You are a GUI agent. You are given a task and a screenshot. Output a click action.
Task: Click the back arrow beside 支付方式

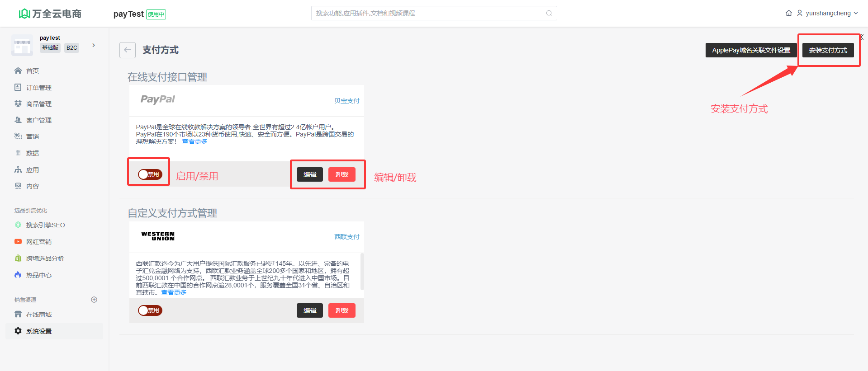point(128,50)
